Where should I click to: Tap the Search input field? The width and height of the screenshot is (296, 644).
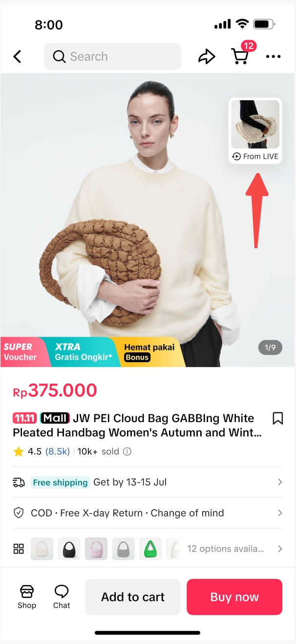click(113, 57)
